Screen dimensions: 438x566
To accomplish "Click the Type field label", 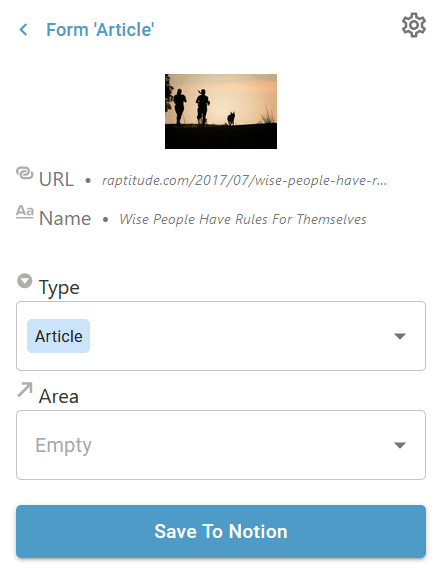I will (x=59, y=288).
